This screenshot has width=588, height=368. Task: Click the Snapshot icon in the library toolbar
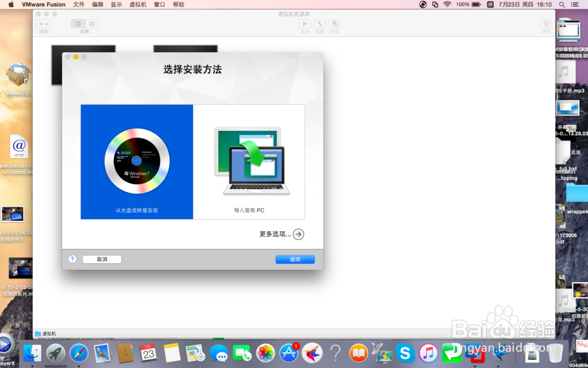(334, 24)
